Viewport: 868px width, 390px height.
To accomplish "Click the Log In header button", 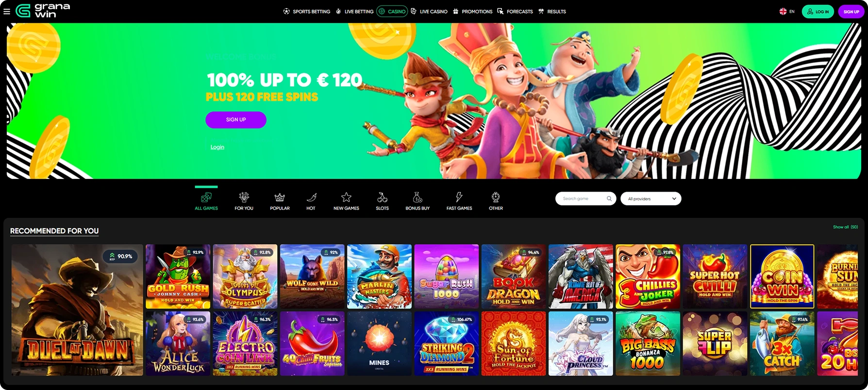I will [x=818, y=12].
